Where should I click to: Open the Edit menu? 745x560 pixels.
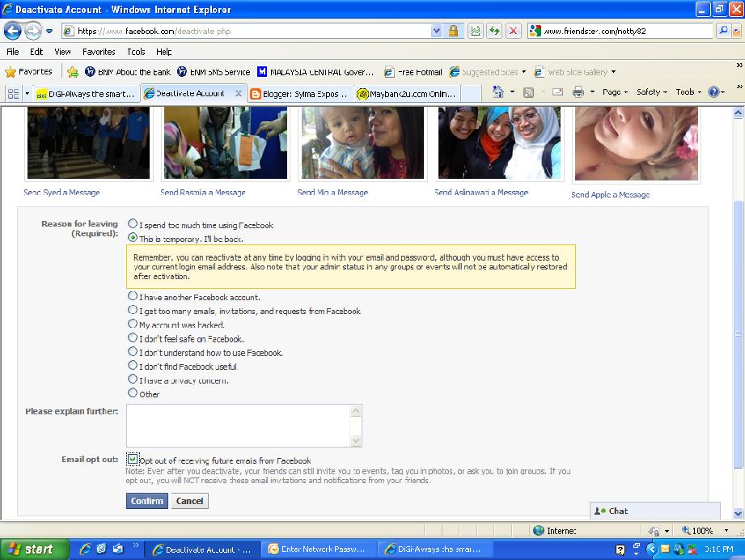click(36, 52)
